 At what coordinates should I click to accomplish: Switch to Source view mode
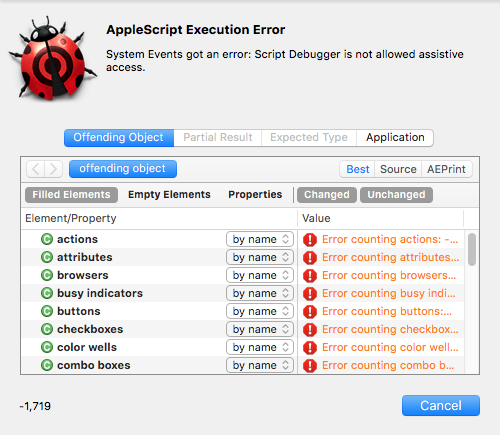(398, 169)
